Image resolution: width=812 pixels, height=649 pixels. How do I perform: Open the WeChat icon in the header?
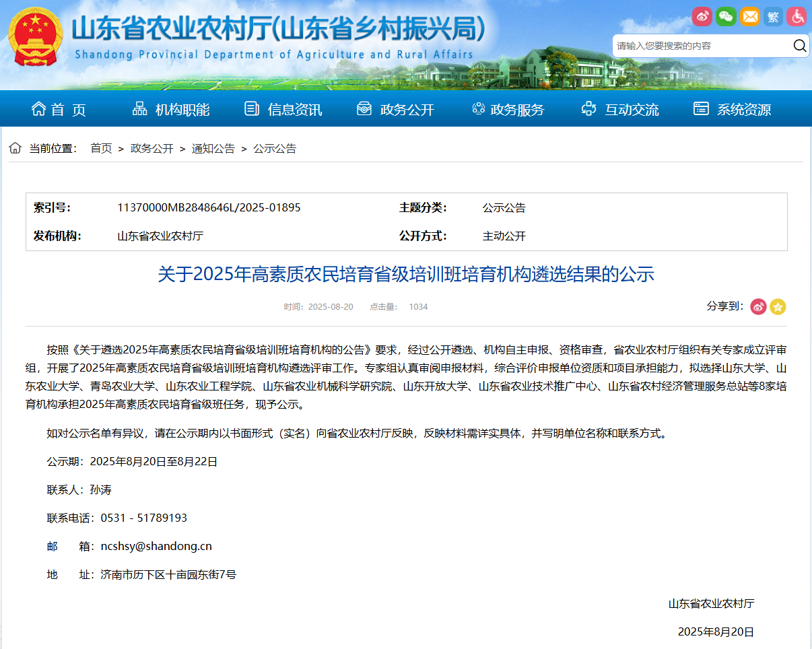coord(726,16)
